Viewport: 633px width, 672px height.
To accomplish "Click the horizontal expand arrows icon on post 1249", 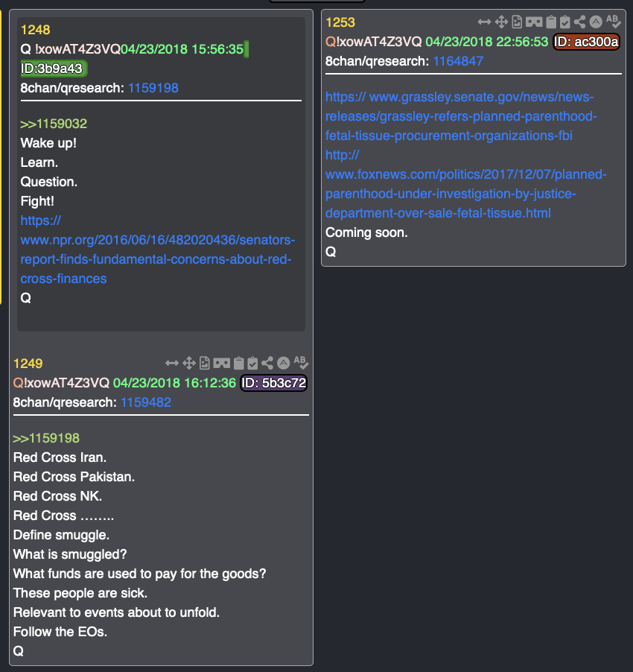I will pyautogui.click(x=172, y=364).
